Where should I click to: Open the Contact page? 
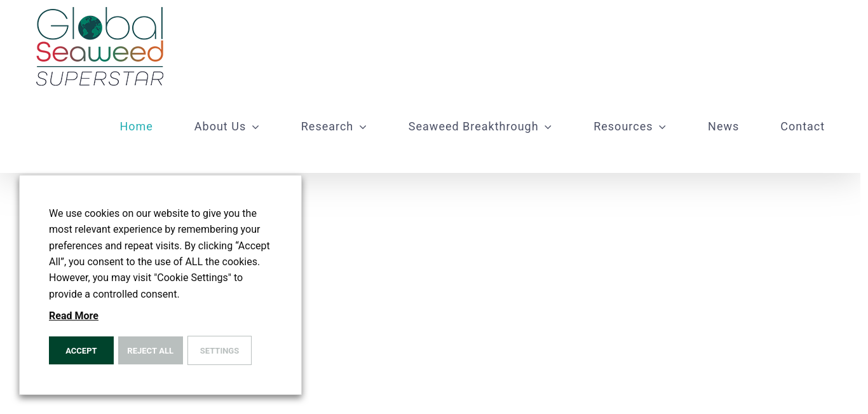coord(802,127)
